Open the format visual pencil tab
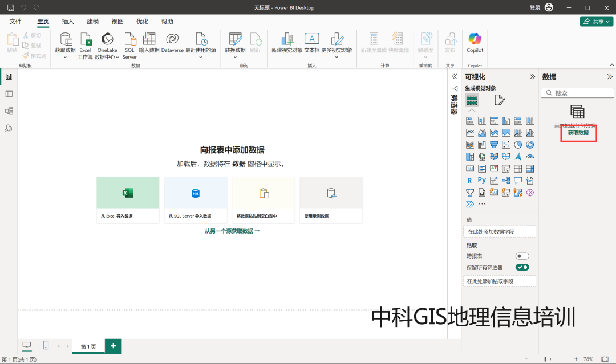The height and width of the screenshot is (364, 616). point(499,100)
